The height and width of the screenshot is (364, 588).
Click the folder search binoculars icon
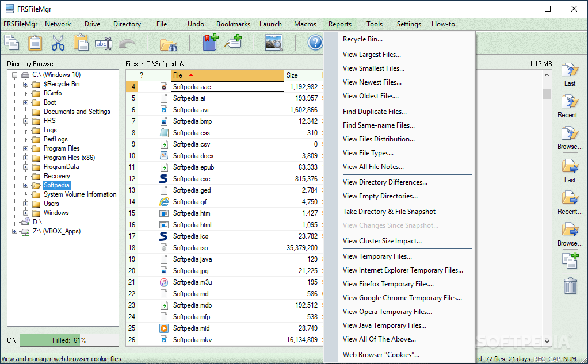pos(169,44)
